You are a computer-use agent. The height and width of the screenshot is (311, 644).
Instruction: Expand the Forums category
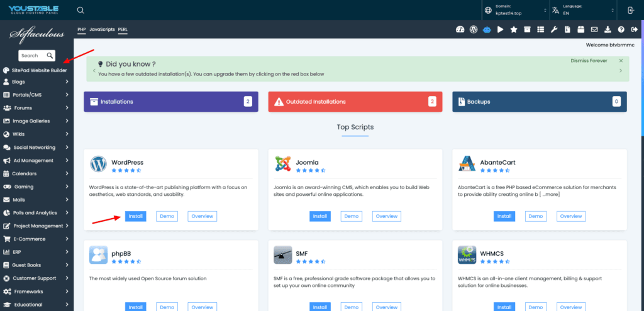(36, 108)
